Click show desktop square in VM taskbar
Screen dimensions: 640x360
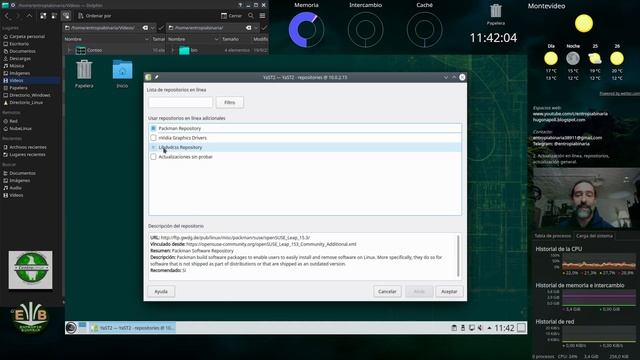tap(521, 328)
